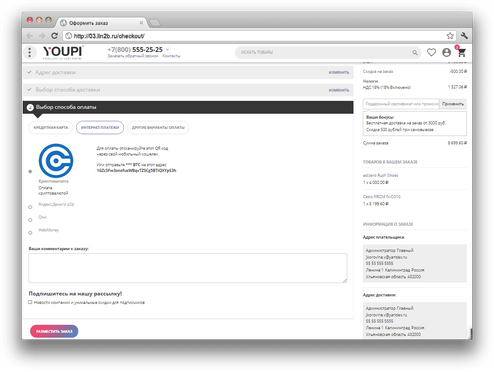Click the cryptocurrency logo image
494x372 pixels.
56,161
